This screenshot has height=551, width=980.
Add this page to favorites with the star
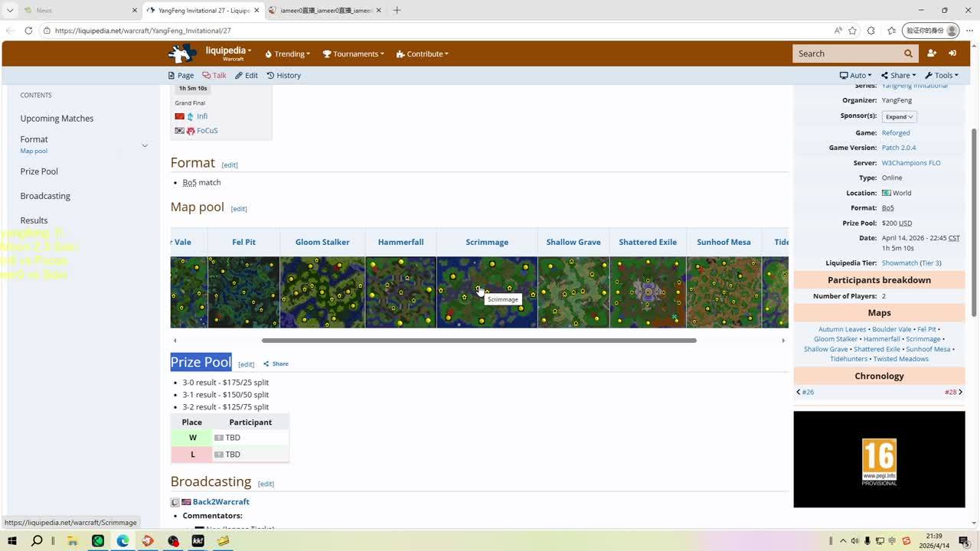click(852, 31)
